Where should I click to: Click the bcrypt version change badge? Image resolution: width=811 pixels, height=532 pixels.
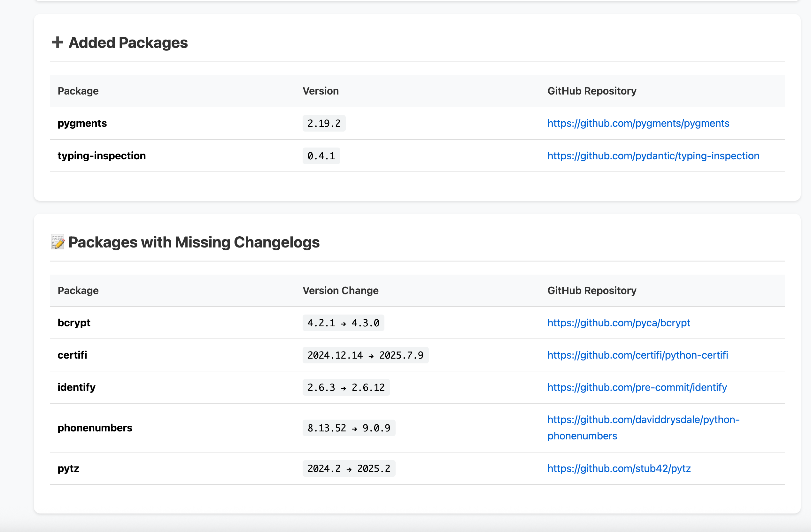343,323
